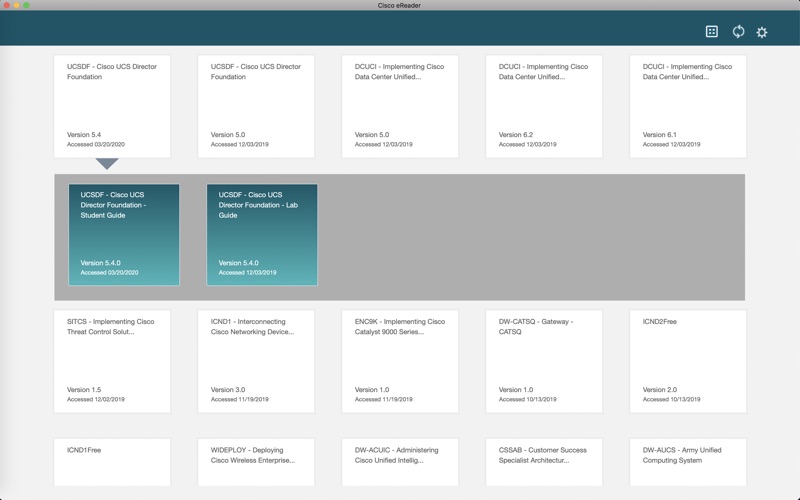Open settings via the gear icon
The width and height of the screenshot is (800, 500).
[762, 32]
